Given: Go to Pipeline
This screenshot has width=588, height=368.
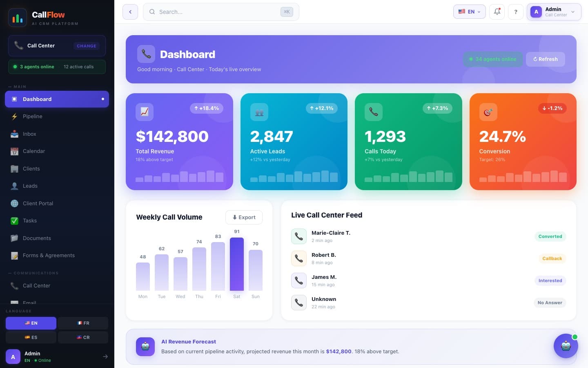Looking at the screenshot, I should [57, 117].
